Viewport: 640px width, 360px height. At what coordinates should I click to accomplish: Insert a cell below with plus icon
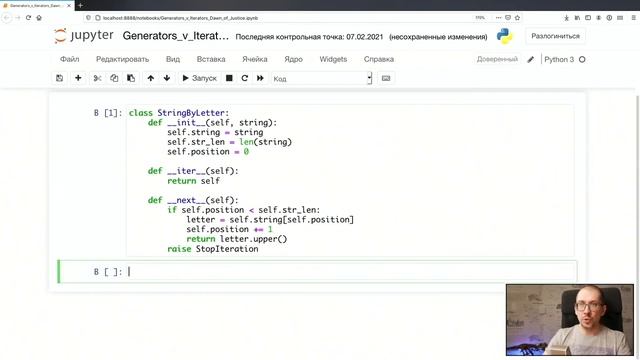point(78,78)
